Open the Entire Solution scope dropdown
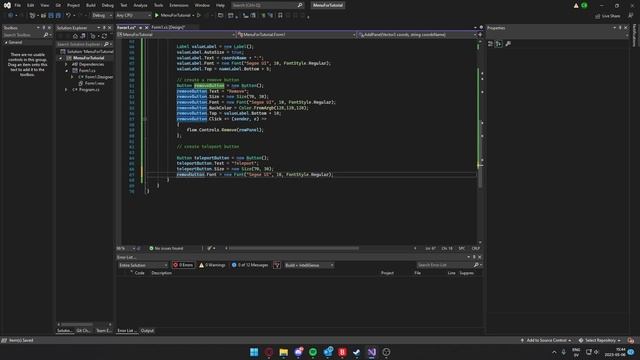Image resolution: width=640 pixels, height=360 pixels. coord(143,265)
